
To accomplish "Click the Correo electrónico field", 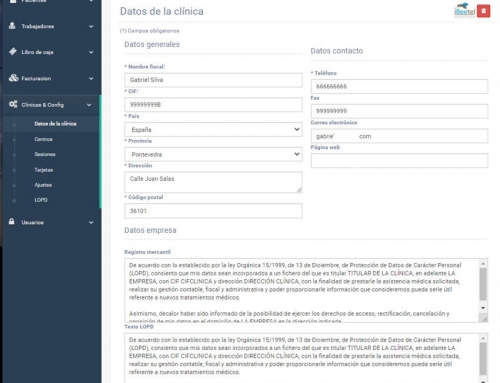I will click(x=399, y=136).
